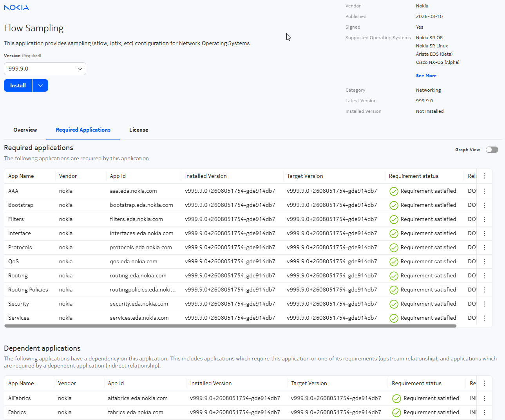505x420 pixels.
Task: Sort Required applications by Requirement status column
Action: [x=414, y=176]
